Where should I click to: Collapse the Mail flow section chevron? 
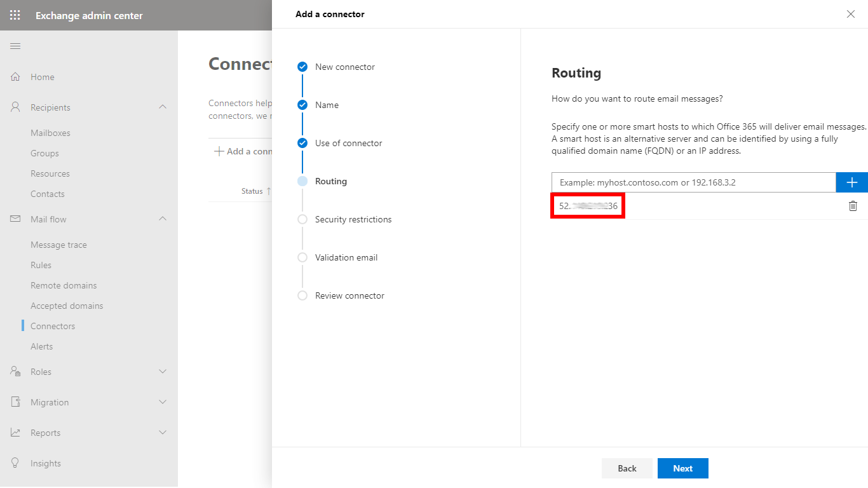pos(163,219)
